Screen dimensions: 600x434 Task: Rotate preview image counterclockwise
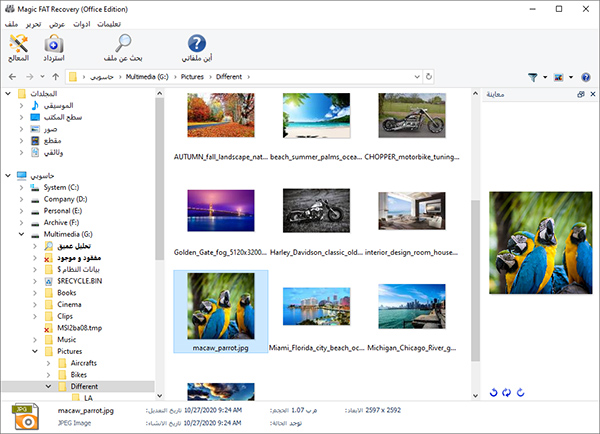coord(494,392)
